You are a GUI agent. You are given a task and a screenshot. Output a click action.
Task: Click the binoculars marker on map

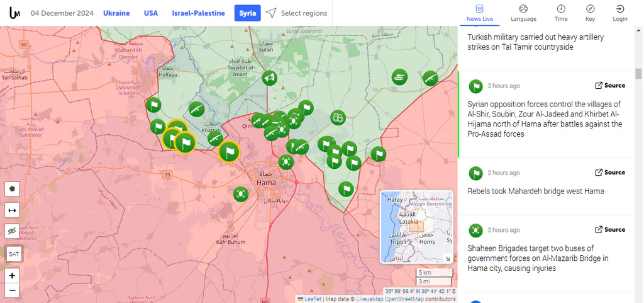tap(338, 118)
